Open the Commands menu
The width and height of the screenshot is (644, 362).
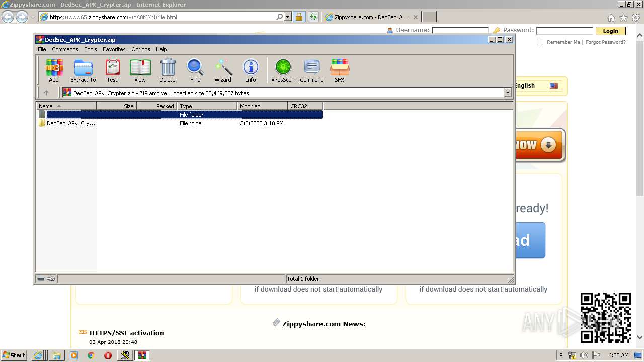[x=65, y=49]
